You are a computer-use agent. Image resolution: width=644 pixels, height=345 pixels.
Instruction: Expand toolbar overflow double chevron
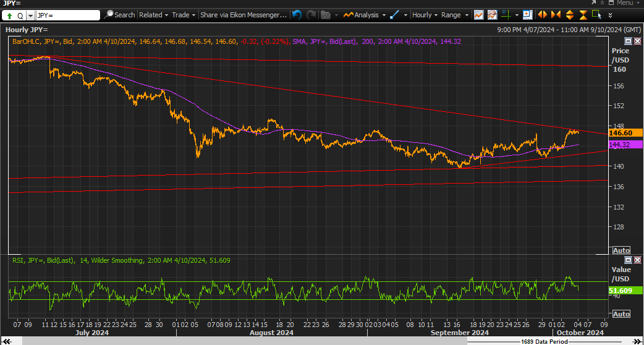point(611,15)
